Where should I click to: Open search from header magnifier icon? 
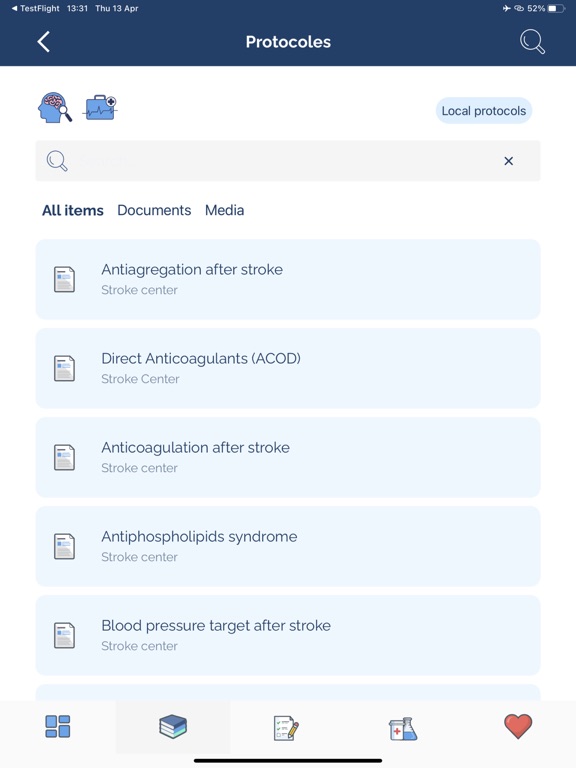[x=532, y=42]
